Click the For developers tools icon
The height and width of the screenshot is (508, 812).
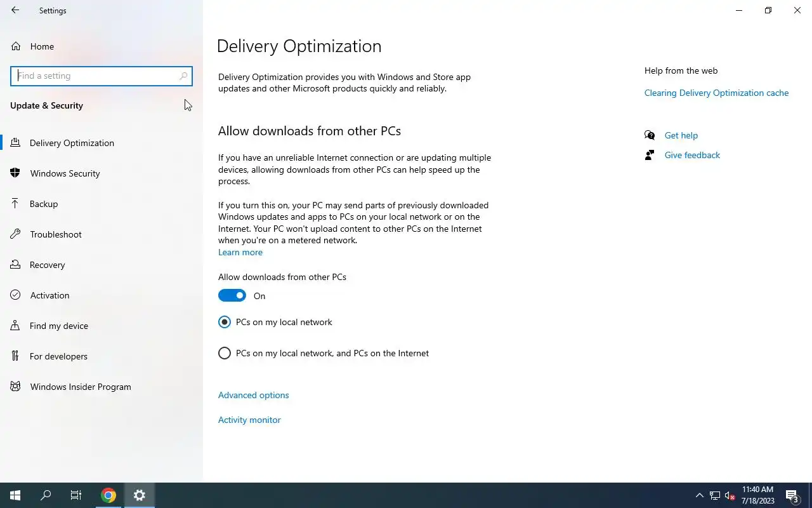[x=16, y=356]
